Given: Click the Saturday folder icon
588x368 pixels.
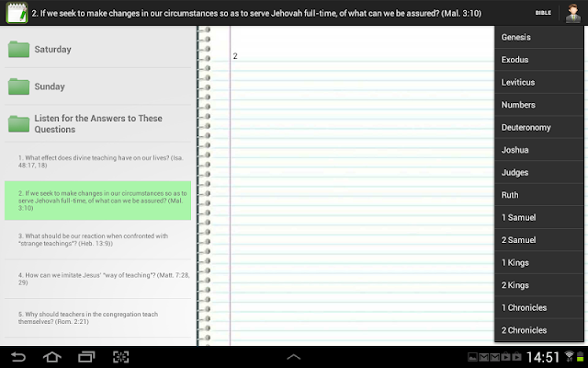Looking at the screenshot, I should tap(18, 49).
